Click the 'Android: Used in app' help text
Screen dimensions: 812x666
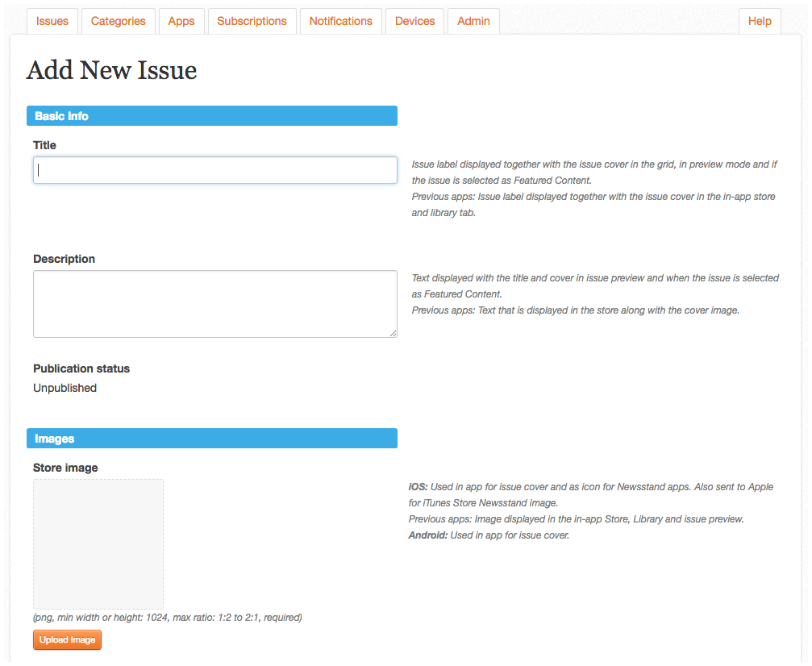click(x=489, y=535)
